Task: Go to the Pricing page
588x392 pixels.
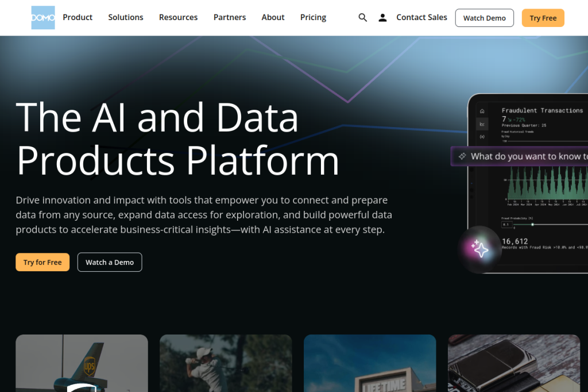Action: (x=313, y=17)
